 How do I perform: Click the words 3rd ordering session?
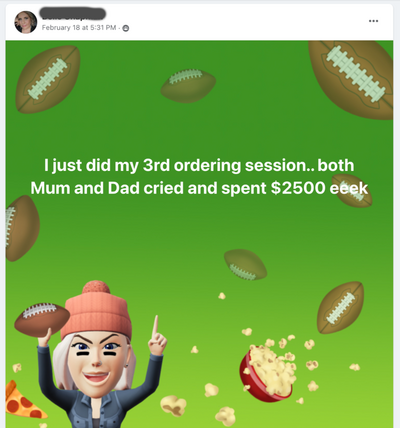[x=224, y=165]
